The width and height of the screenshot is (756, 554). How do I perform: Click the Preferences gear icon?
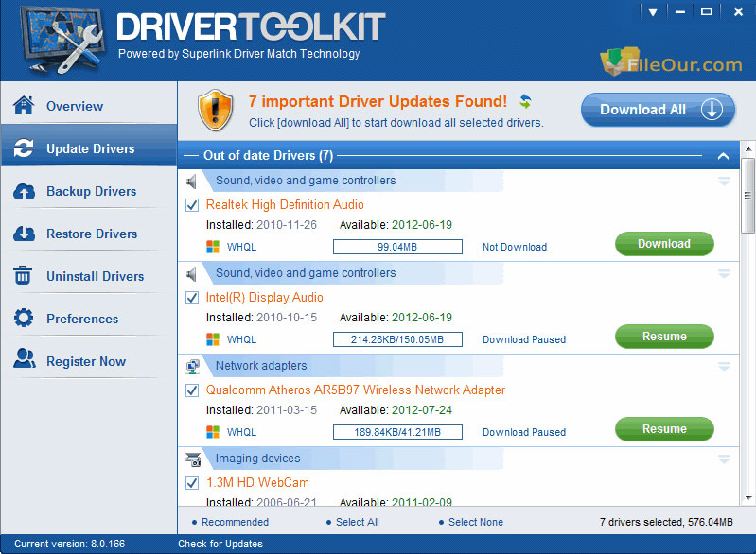[24, 318]
